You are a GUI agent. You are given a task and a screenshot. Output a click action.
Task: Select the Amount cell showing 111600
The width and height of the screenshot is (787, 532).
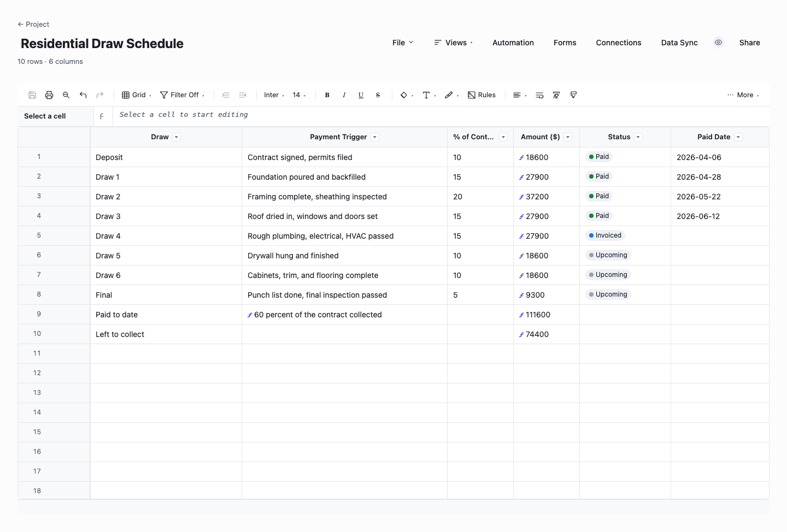click(x=547, y=315)
